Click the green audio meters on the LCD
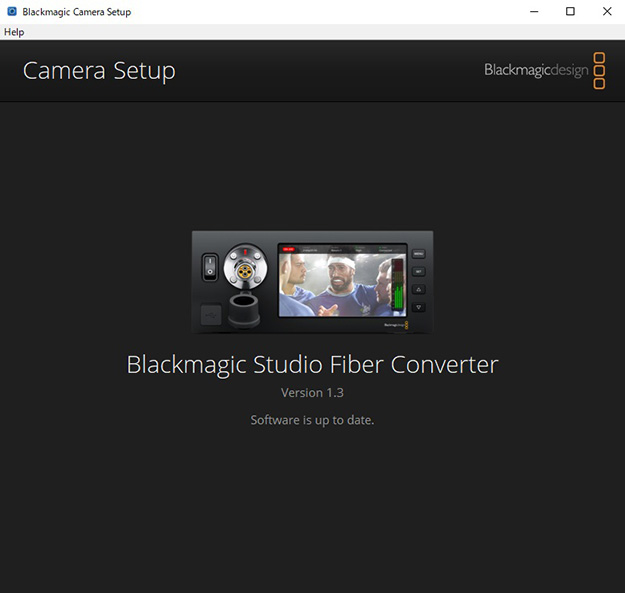The height and width of the screenshot is (593, 625). (397, 294)
